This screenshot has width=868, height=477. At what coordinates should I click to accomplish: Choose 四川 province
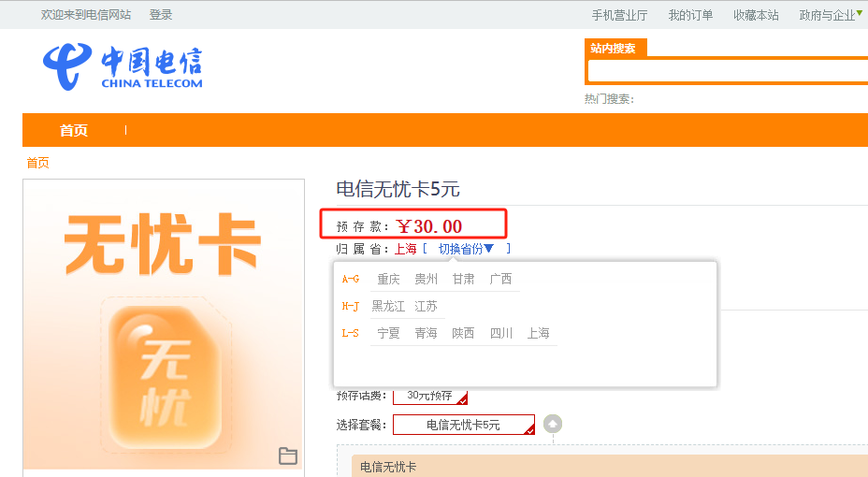[500, 333]
